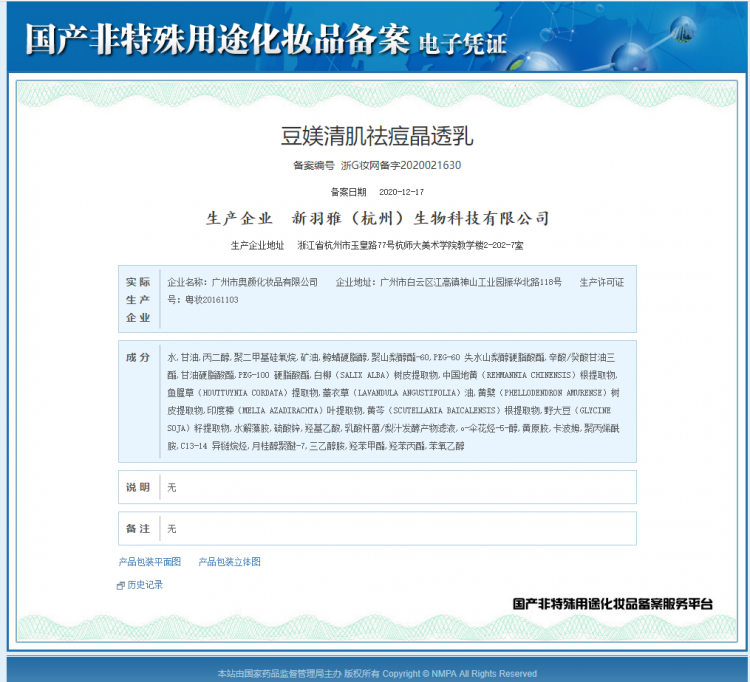Click the 说明 section label
The image size is (750, 682).
138,487
